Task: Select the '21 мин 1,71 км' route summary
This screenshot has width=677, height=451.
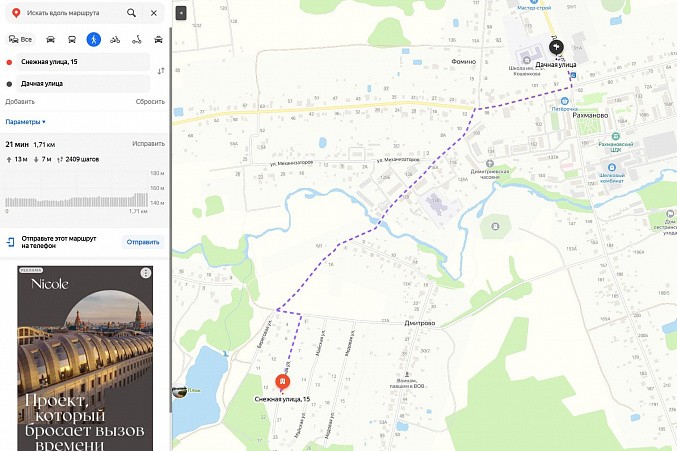Action: coord(30,144)
